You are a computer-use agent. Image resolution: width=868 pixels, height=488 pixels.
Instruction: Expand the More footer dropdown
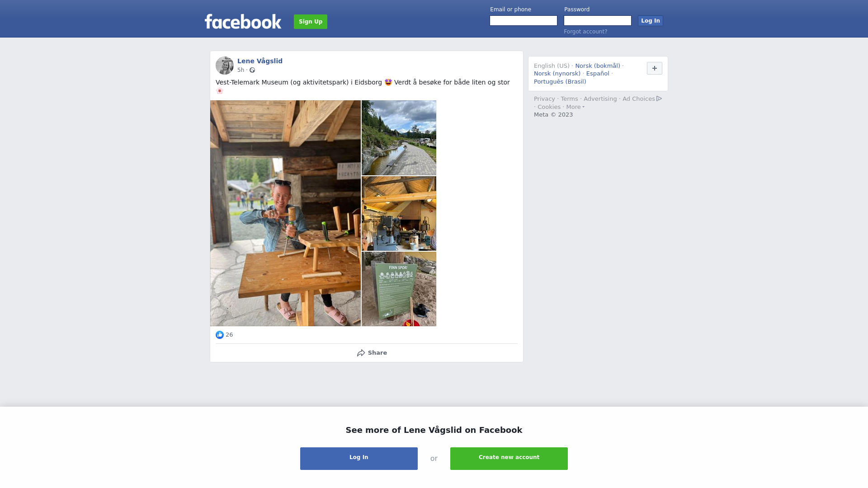coord(575,107)
